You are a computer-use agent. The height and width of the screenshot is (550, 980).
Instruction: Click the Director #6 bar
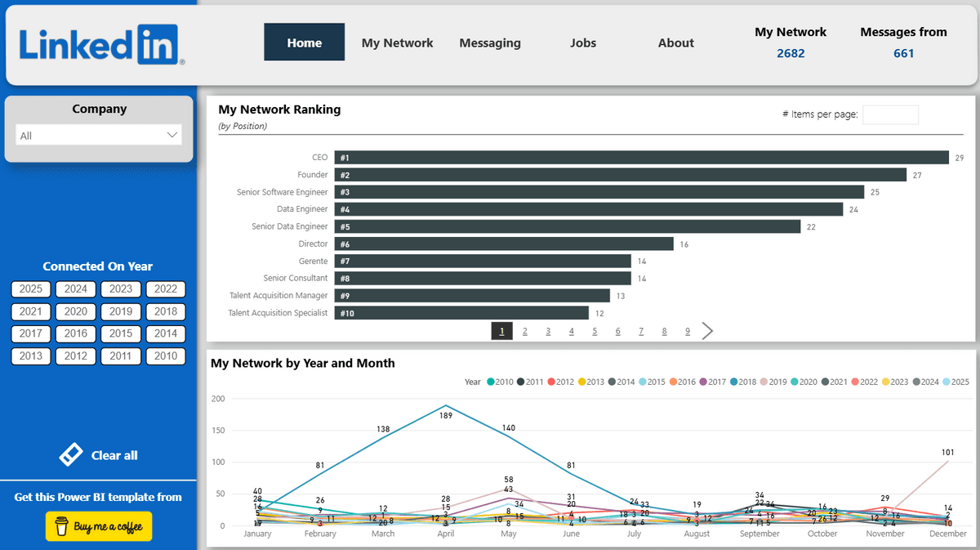point(504,244)
